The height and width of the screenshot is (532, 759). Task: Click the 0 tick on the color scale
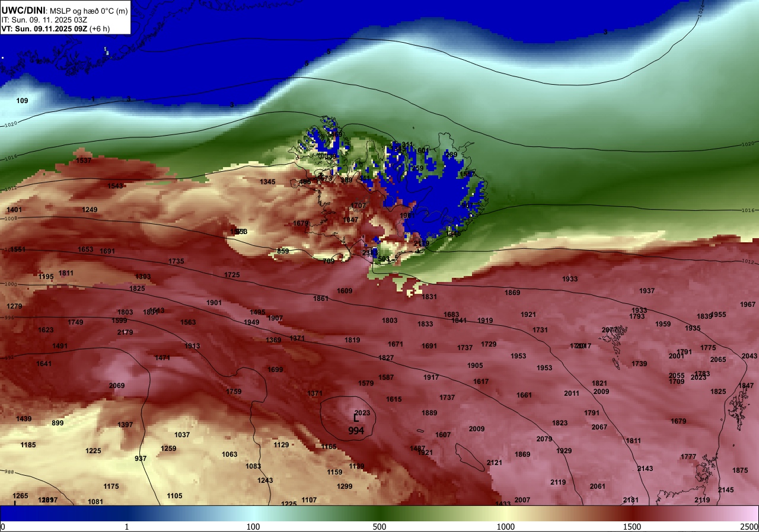(3, 527)
